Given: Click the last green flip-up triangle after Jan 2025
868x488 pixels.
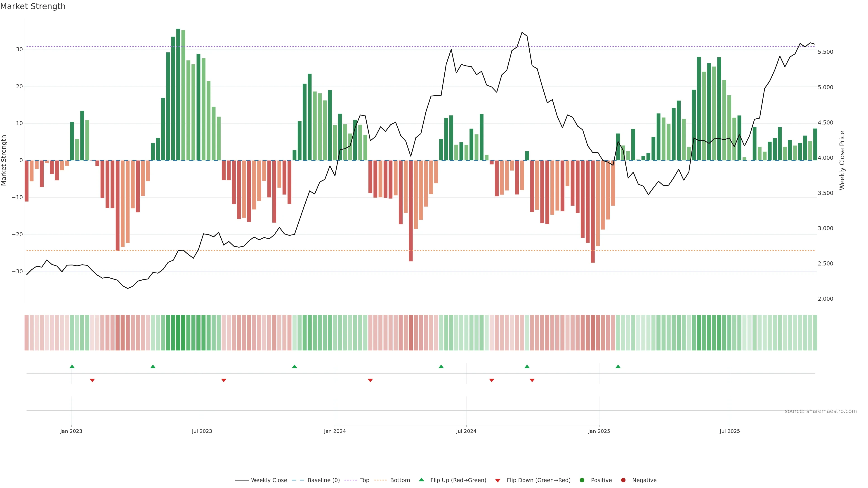Looking at the screenshot, I should pyautogui.click(x=618, y=366).
